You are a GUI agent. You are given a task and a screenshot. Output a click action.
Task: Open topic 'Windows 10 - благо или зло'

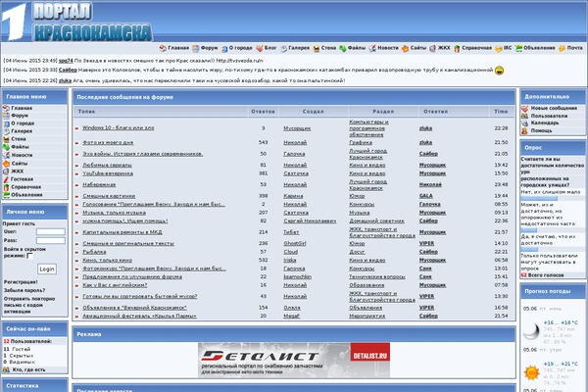point(119,128)
